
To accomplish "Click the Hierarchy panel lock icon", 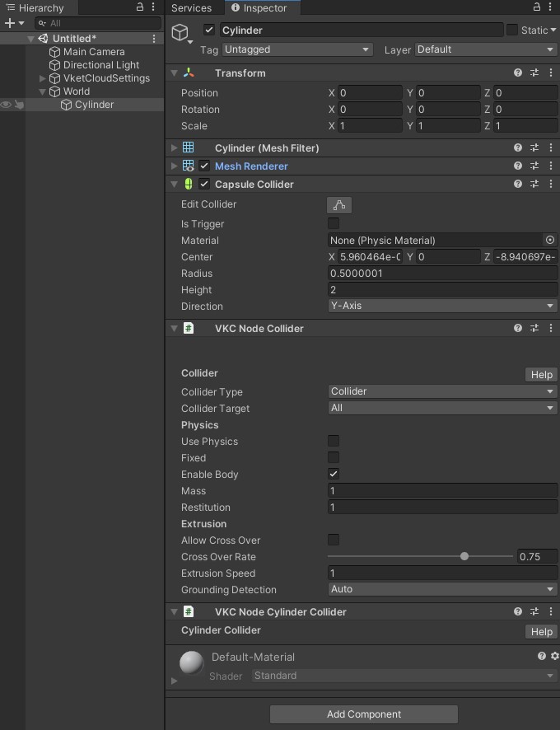I will (140, 7).
